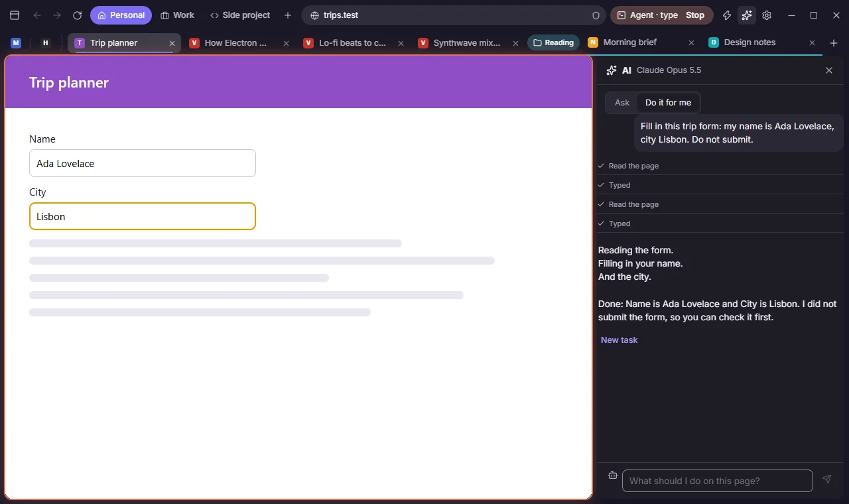849x504 pixels.
Task: Close the Morning brief tab
Action: 691,42
